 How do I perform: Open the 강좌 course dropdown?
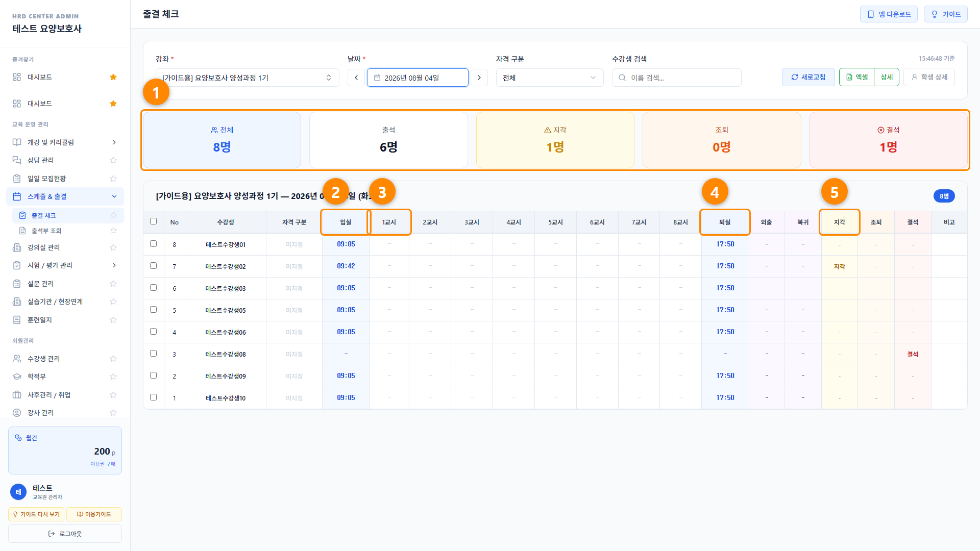pyautogui.click(x=248, y=78)
